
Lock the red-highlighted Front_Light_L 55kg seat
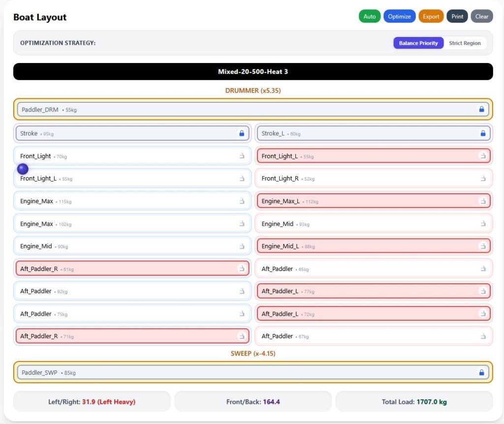pos(483,156)
